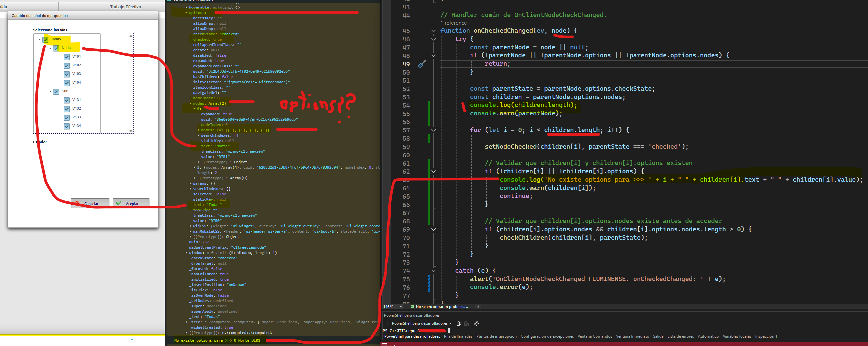
Task: Fold the onCheckedChanged function at line 45
Action: [433, 31]
